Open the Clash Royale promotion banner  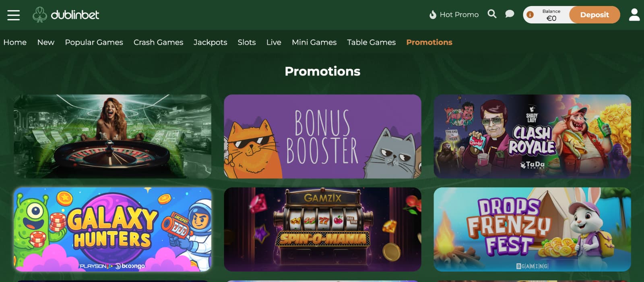pos(532,137)
